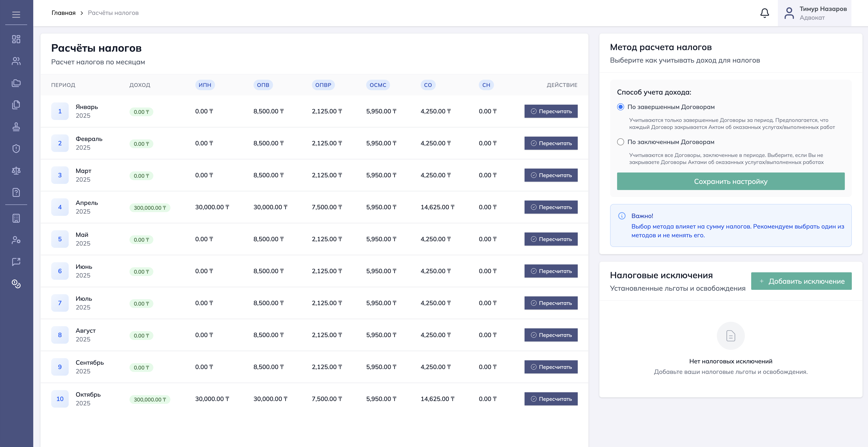
Task: Open the dashboard grid icon
Action: pos(16,39)
